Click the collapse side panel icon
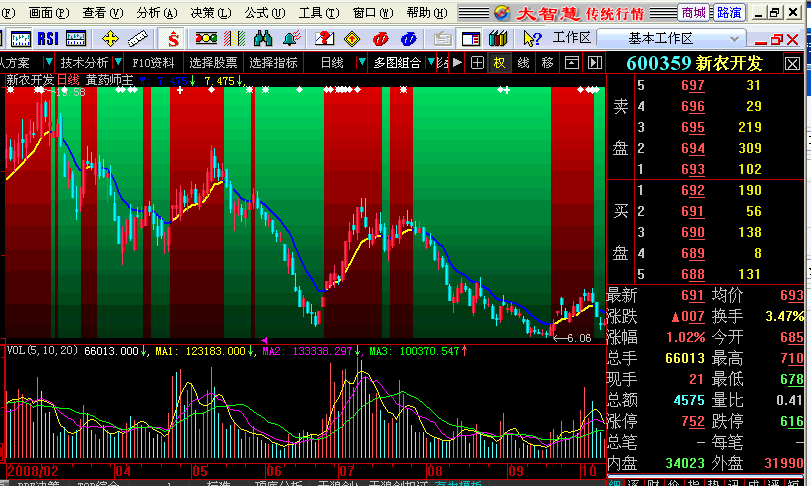This screenshot has width=811, height=486. point(595,63)
